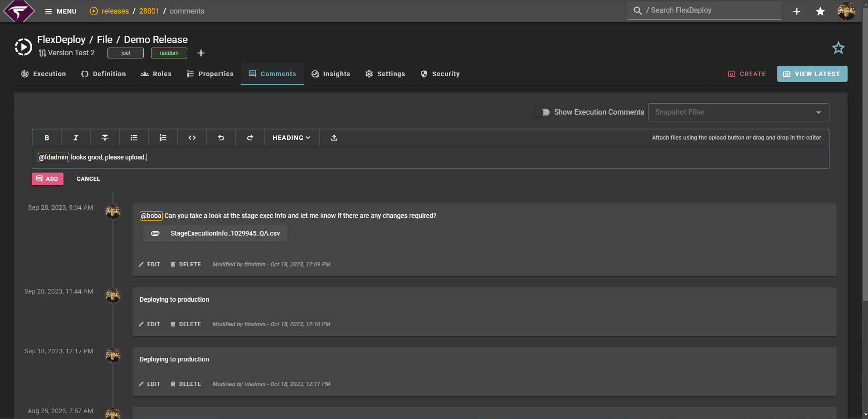Viewport: 868px width, 419px height.
Task: Toggle the top-bar favorites star
Action: [820, 11]
